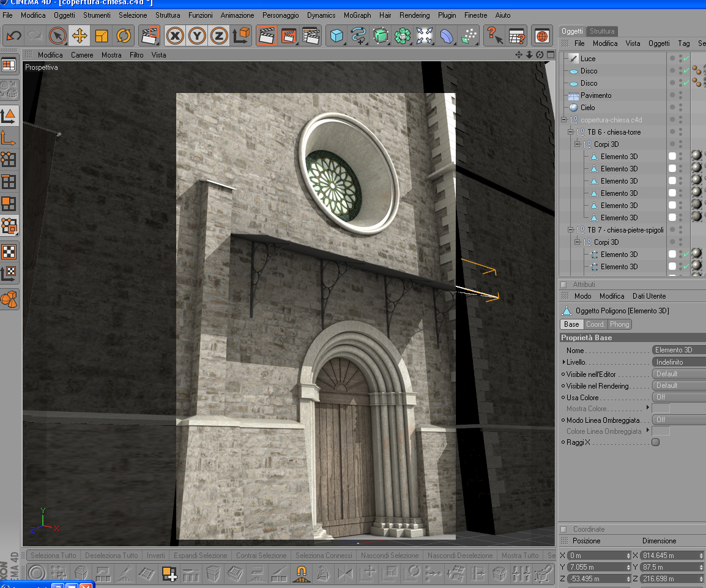The image size is (706, 588).
Task: Activate the Rotate tool
Action: [124, 35]
